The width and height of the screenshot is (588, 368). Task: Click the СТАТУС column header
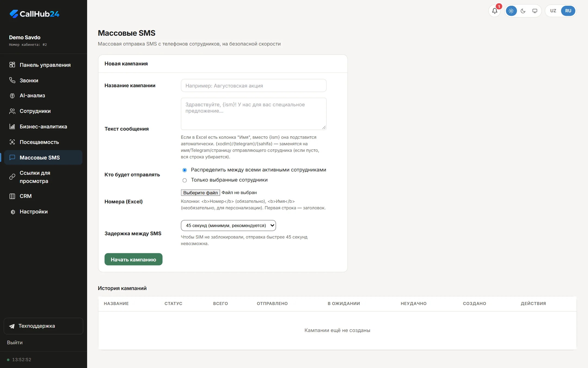[173, 303]
